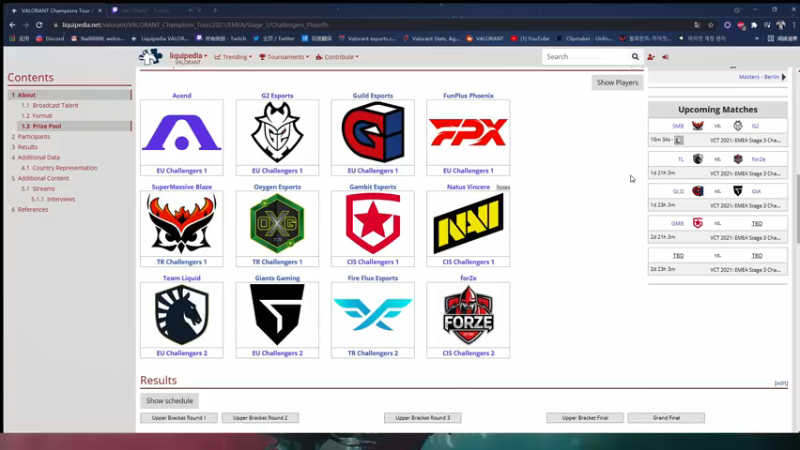Select Upper Bracket Final header
Screen dimensions: 800x450
point(585,417)
